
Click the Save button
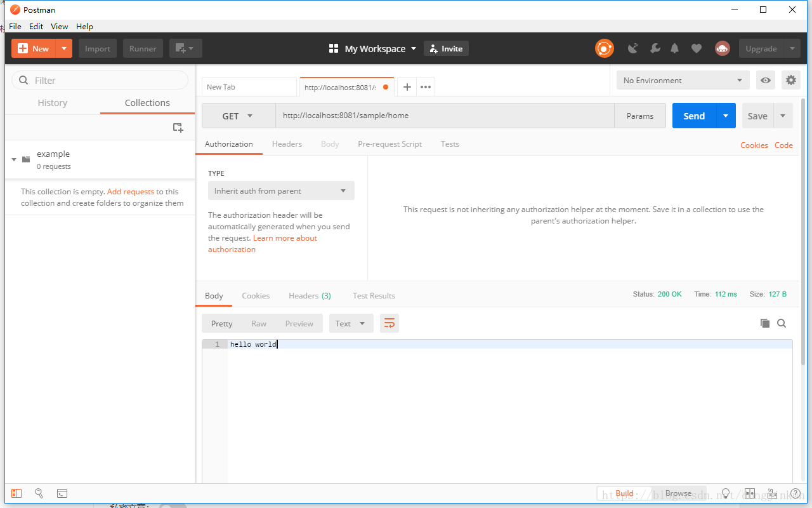(x=757, y=116)
